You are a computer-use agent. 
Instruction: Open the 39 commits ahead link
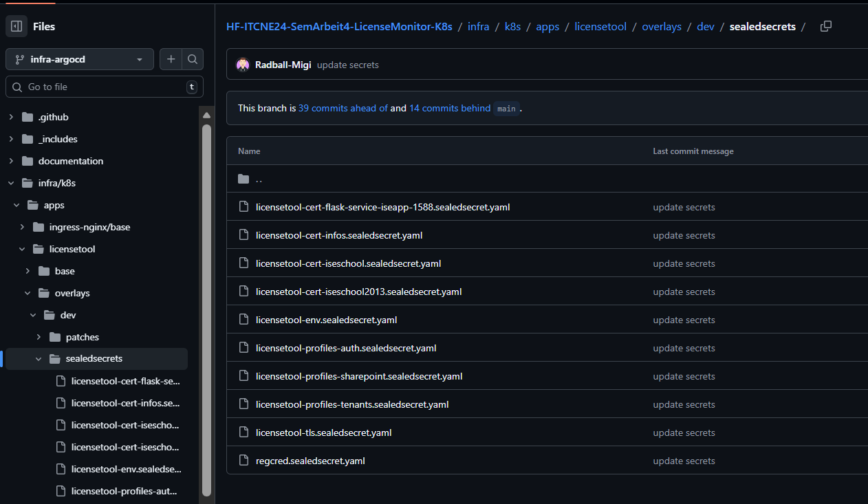click(x=343, y=108)
